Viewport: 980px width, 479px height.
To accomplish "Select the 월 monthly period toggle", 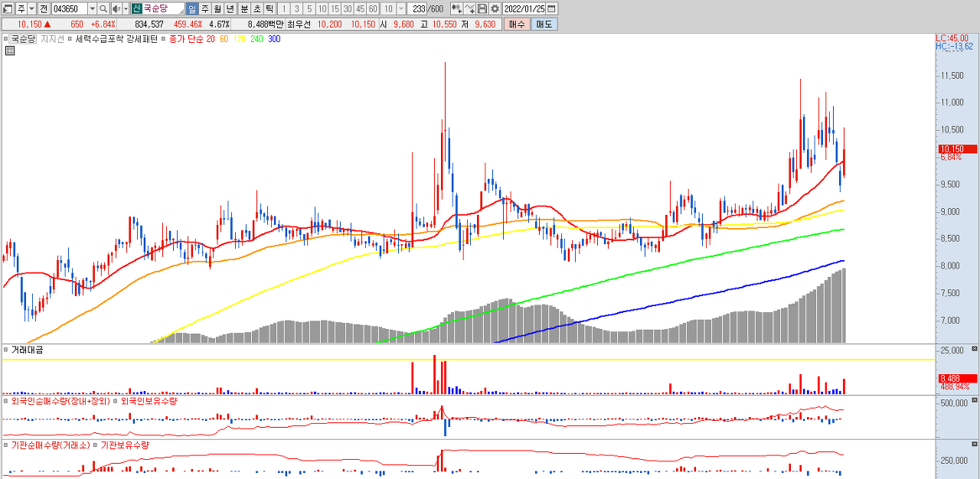I will point(217,8).
